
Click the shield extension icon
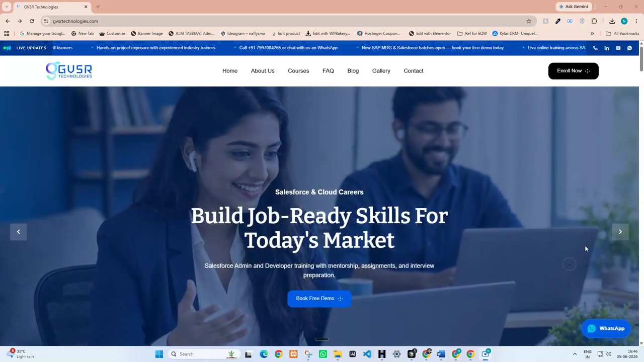[x=582, y=21]
